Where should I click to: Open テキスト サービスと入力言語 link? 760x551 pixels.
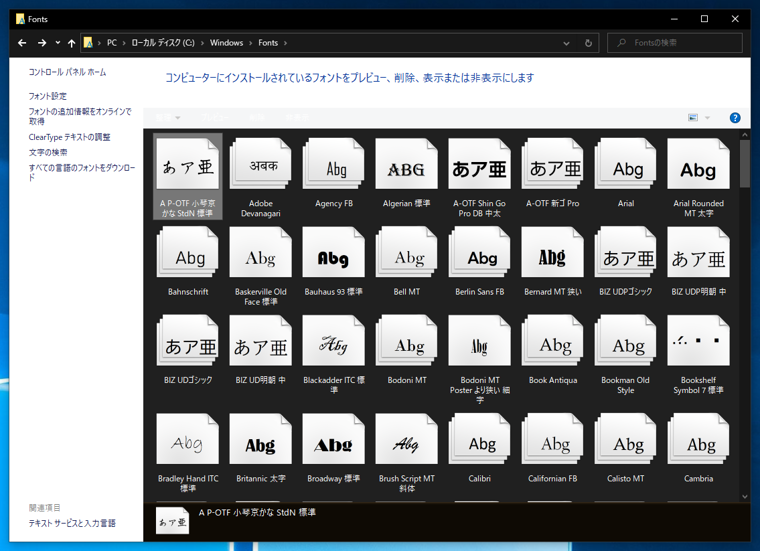click(x=72, y=523)
